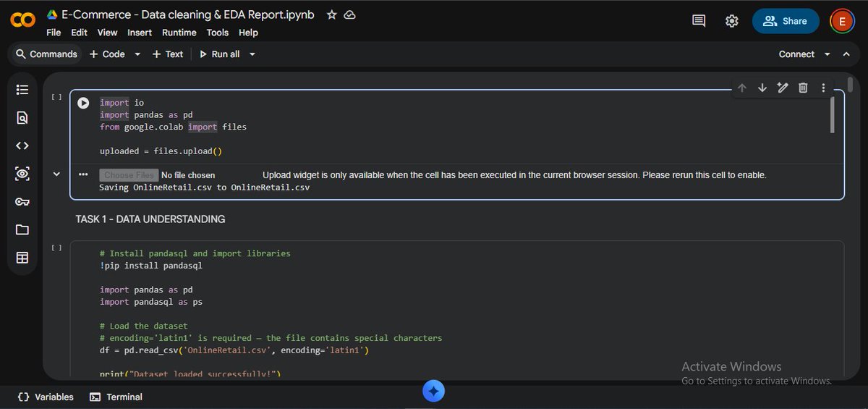
Task: Click the execution bracket of first cell
Action: [56, 96]
